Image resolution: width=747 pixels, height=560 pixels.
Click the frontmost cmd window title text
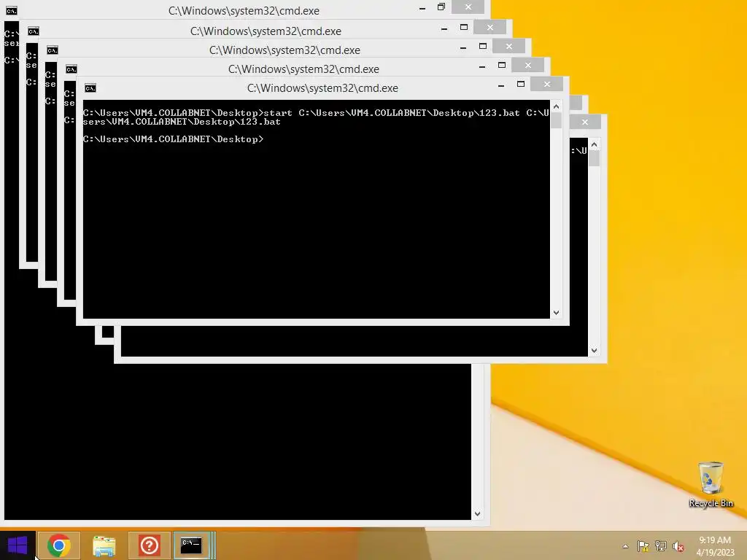pyautogui.click(x=322, y=88)
